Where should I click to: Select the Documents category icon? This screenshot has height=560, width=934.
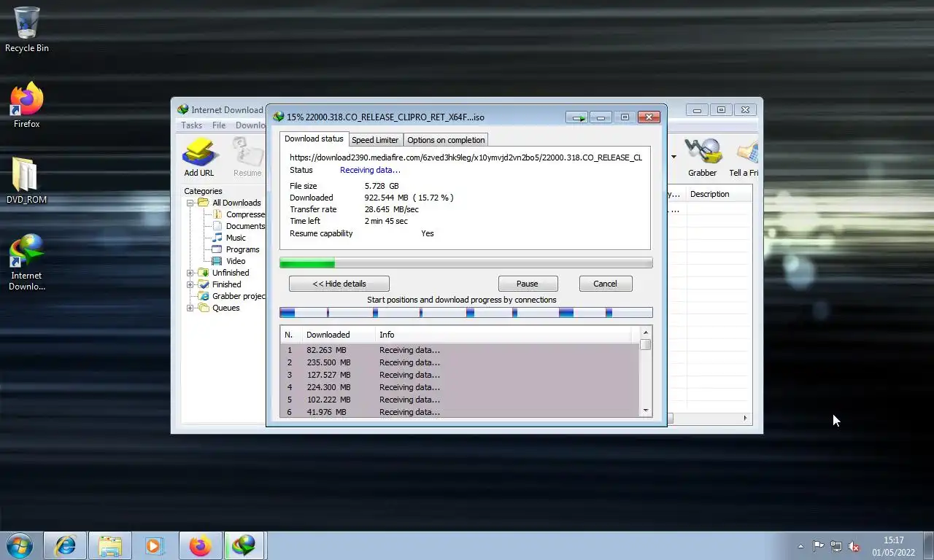pos(217,226)
